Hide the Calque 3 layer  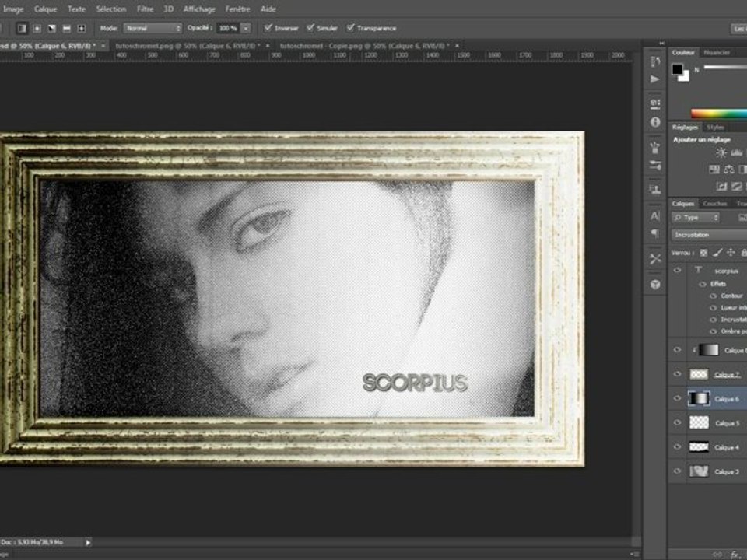coord(678,471)
